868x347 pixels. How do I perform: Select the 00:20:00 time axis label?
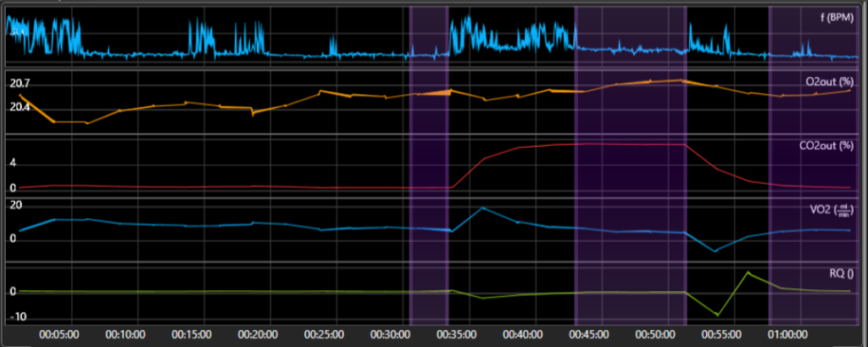[258, 335]
